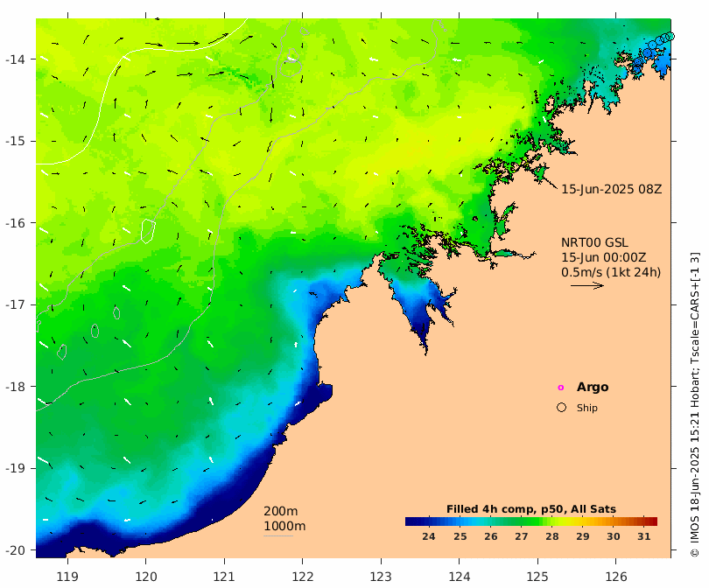Click the cluster of blue ship-track circles
This screenshot has height=588, width=709.
pyautogui.click(x=654, y=49)
